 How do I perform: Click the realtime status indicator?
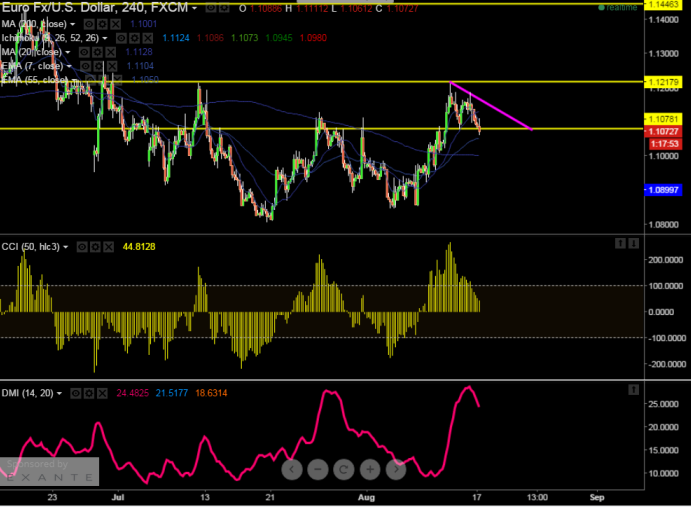(618, 7)
